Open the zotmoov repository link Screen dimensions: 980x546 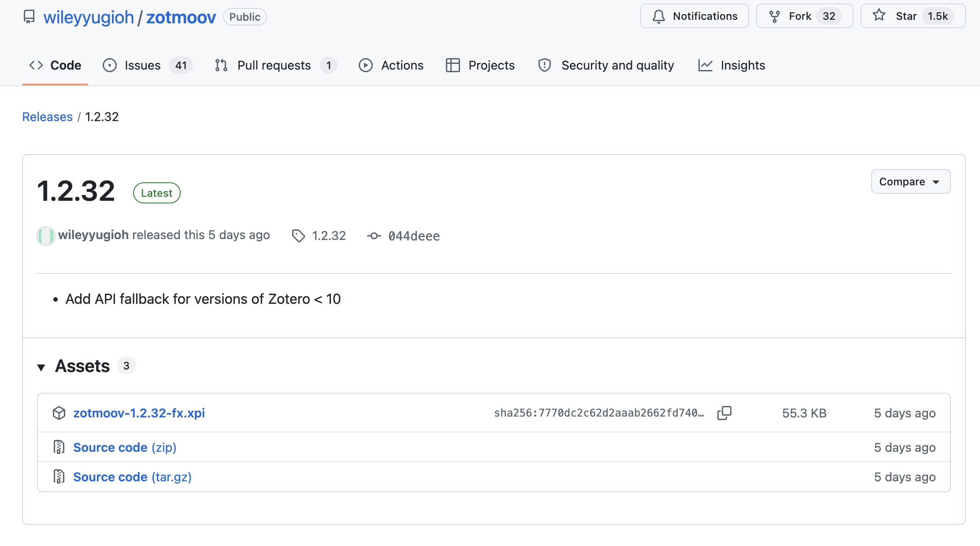(x=181, y=17)
